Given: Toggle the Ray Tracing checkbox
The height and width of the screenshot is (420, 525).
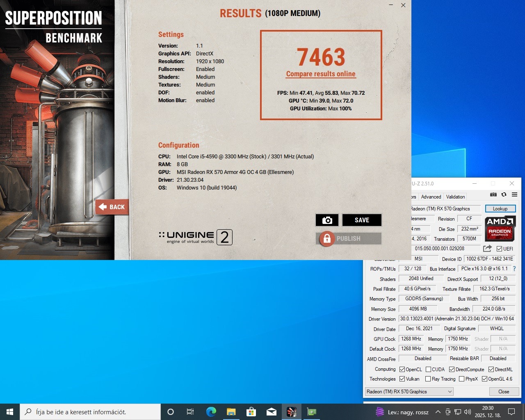Looking at the screenshot, I should click(428, 379).
